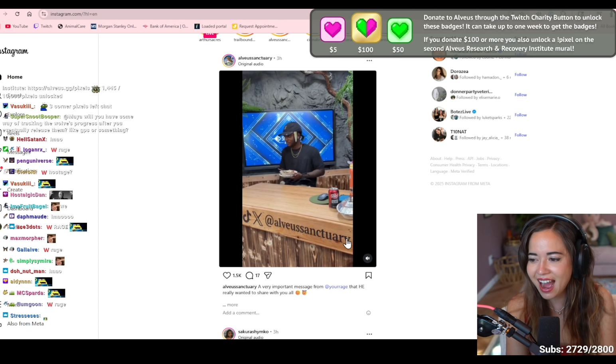Open Also from Meta menu
The image size is (616, 364).
coord(26,324)
